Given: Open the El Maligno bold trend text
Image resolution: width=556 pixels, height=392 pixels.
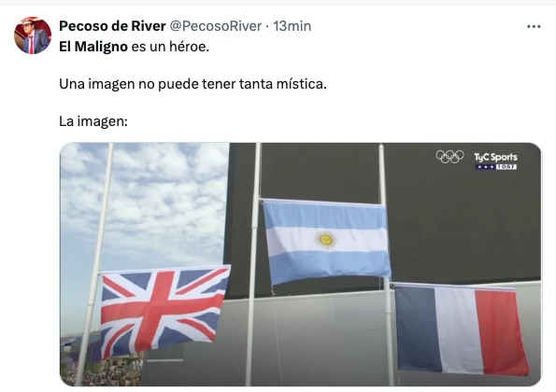Looking at the screenshot, I should point(93,47).
